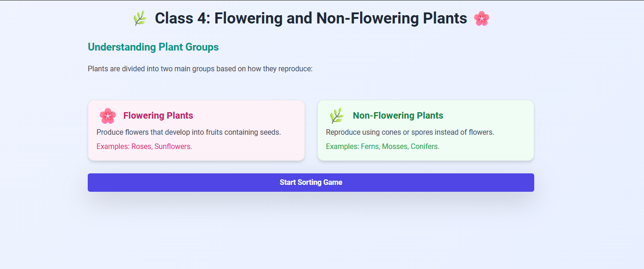The image size is (644, 269).
Task: Click the herb icon in Non-Flowering Plants card
Action: click(337, 116)
